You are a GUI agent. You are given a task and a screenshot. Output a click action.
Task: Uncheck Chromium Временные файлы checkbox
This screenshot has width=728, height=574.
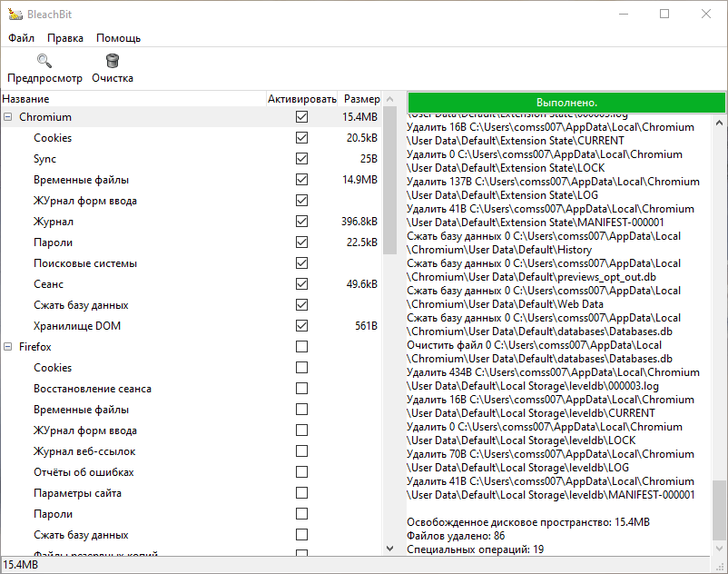click(x=301, y=180)
